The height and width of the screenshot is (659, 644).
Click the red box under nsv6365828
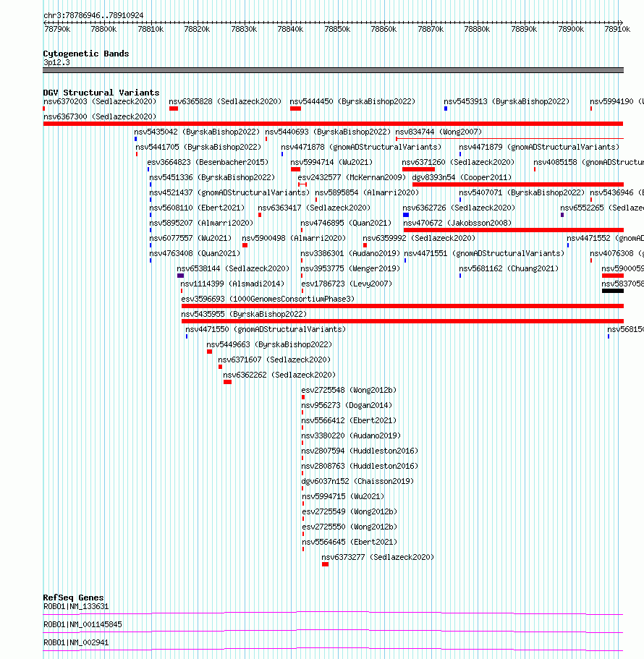tap(174, 109)
